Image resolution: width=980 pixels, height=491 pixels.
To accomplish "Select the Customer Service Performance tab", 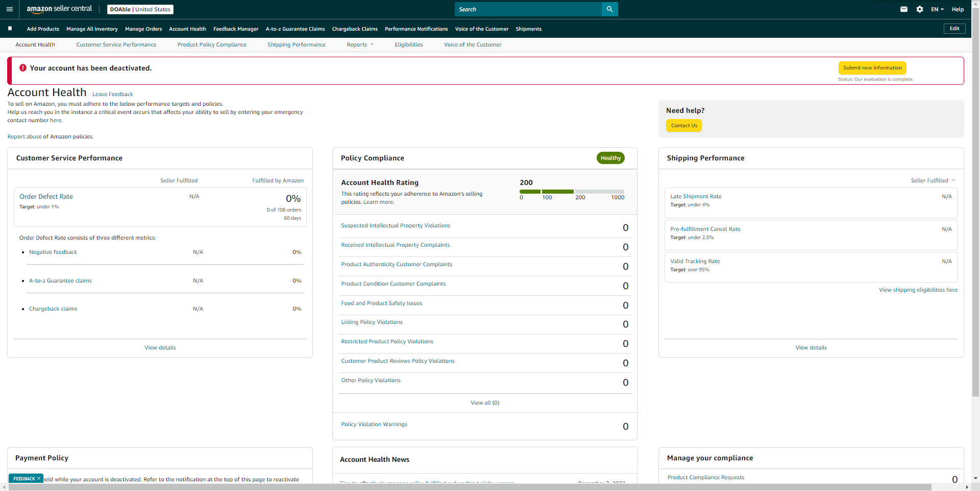I will click(x=116, y=44).
